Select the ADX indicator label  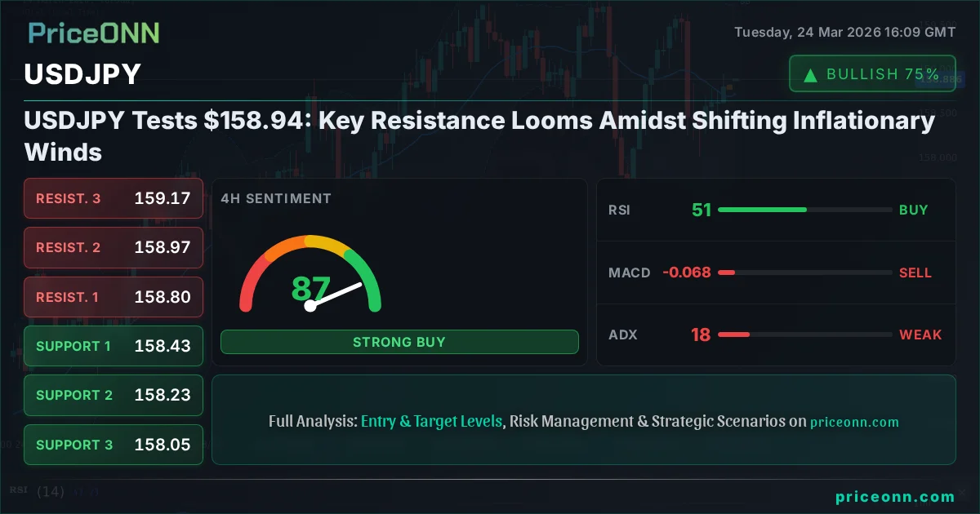click(622, 335)
